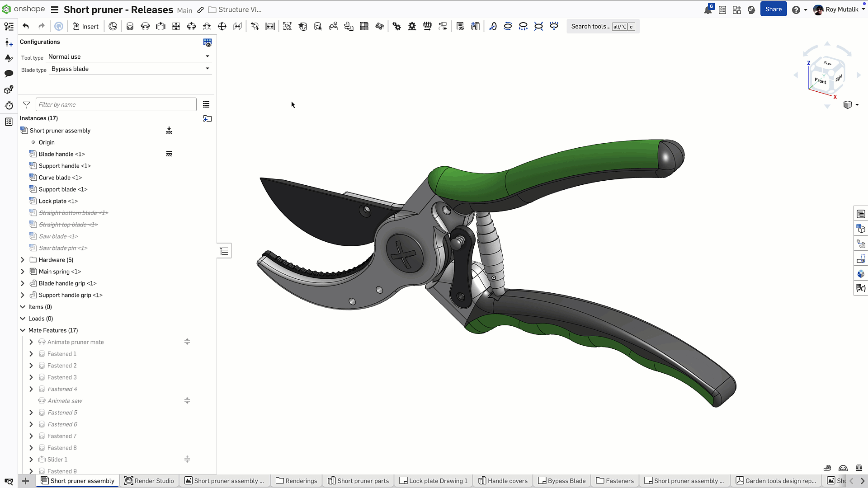Click the filter funnel icon
This screenshot has width=868, height=488.
point(26,105)
